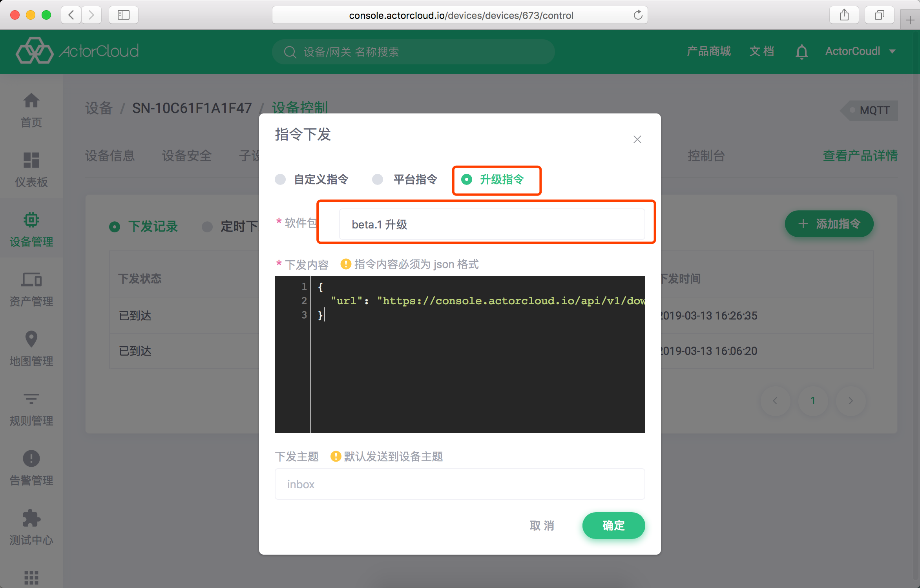Close the 指令下发 dialog with X

(x=637, y=139)
